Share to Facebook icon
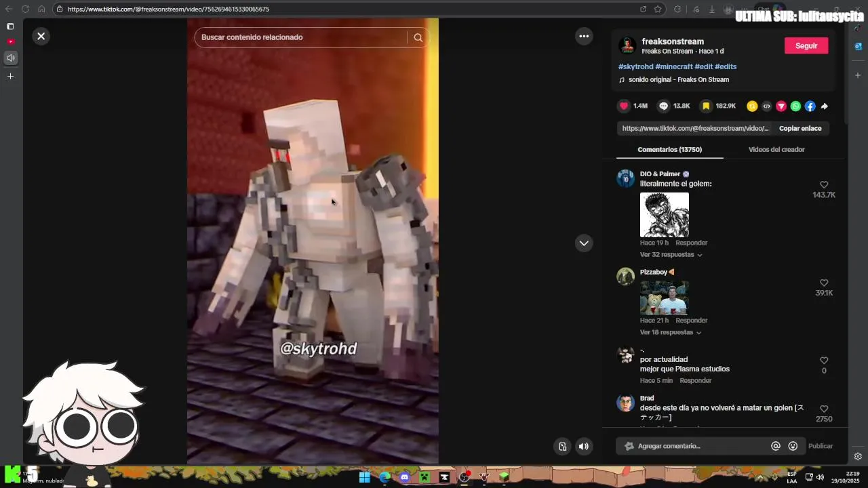This screenshot has height=488, width=868. [810, 106]
